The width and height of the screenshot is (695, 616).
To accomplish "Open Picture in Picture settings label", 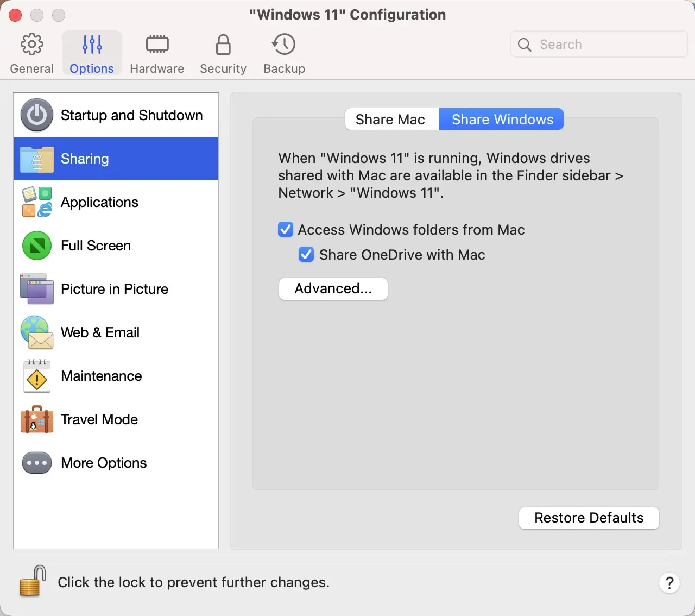I will [115, 289].
